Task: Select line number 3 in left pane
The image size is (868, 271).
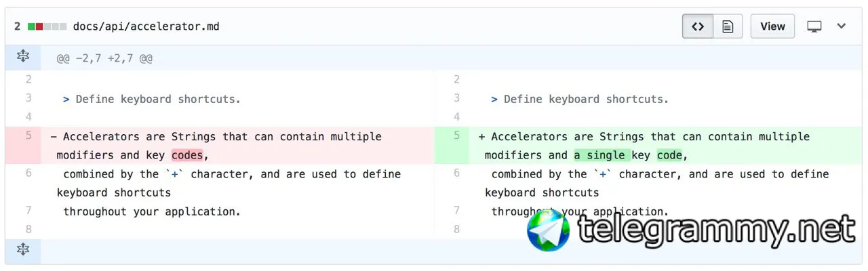Action: pos(28,98)
